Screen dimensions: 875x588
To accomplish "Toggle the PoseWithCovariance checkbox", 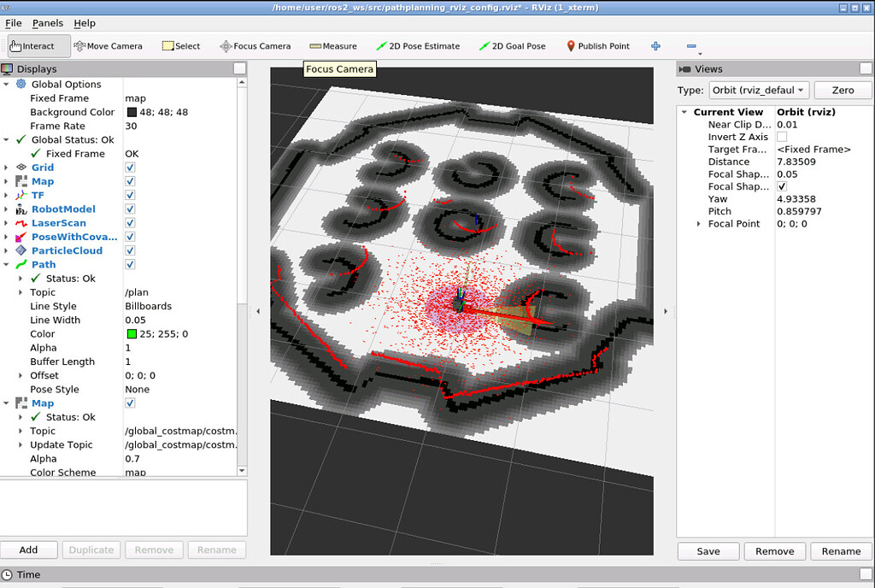I will [130, 237].
